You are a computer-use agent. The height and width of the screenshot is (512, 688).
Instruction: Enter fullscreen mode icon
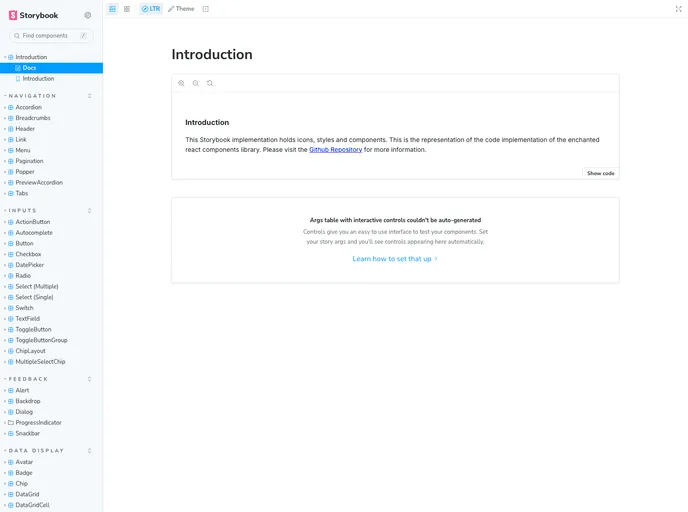point(678,9)
